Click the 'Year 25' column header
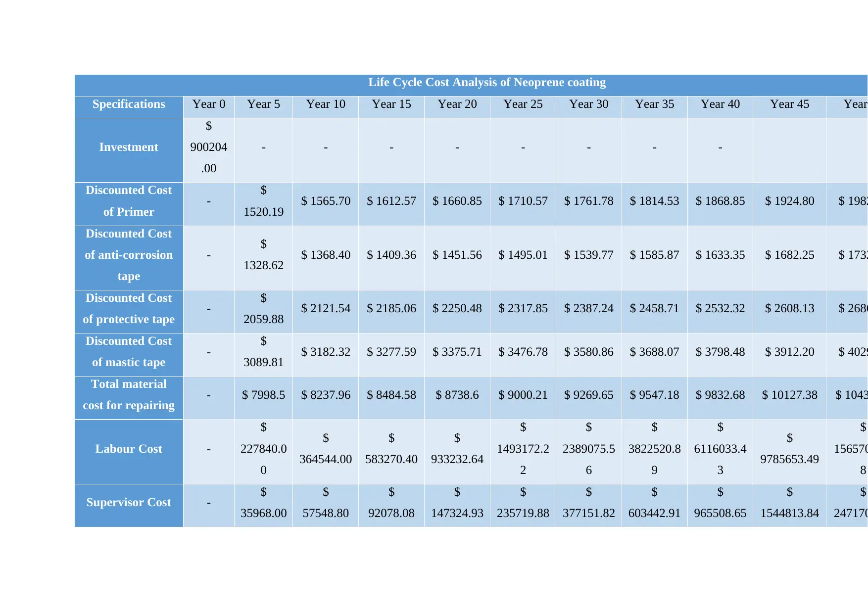The width and height of the screenshot is (868, 614). click(x=523, y=104)
